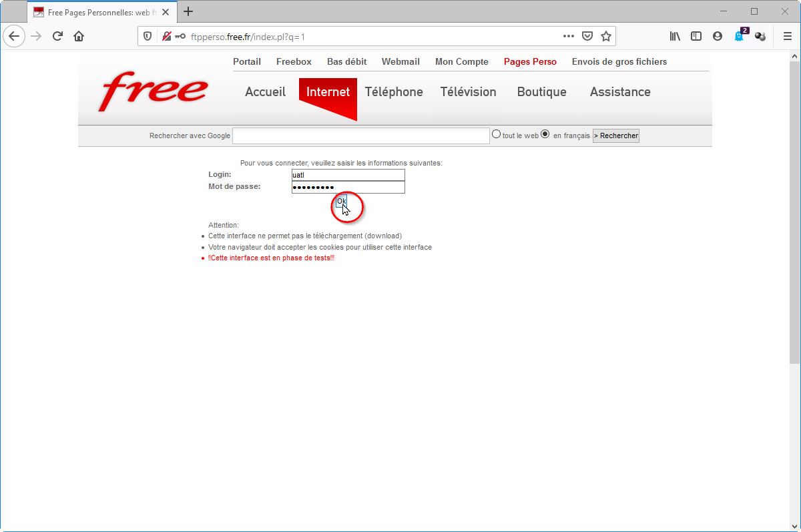The height and width of the screenshot is (532, 801).
Task: Click text 'Votre navigateur doit accepter les cookies'
Action: point(320,247)
